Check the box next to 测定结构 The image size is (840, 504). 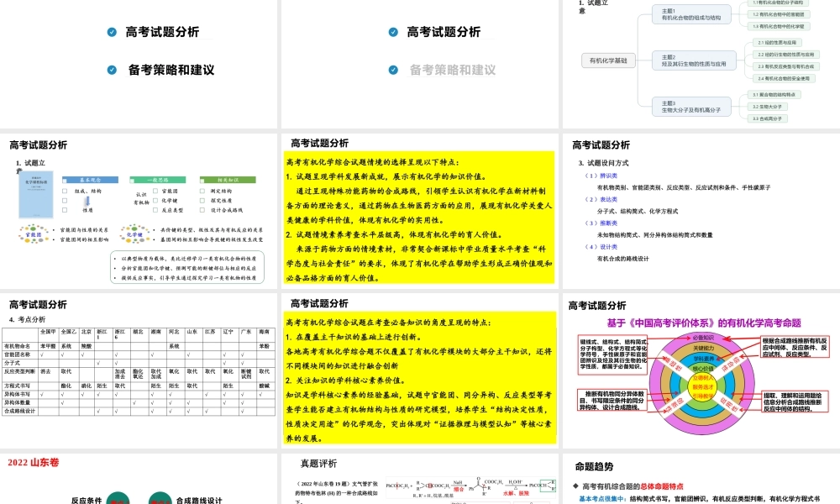point(202,191)
